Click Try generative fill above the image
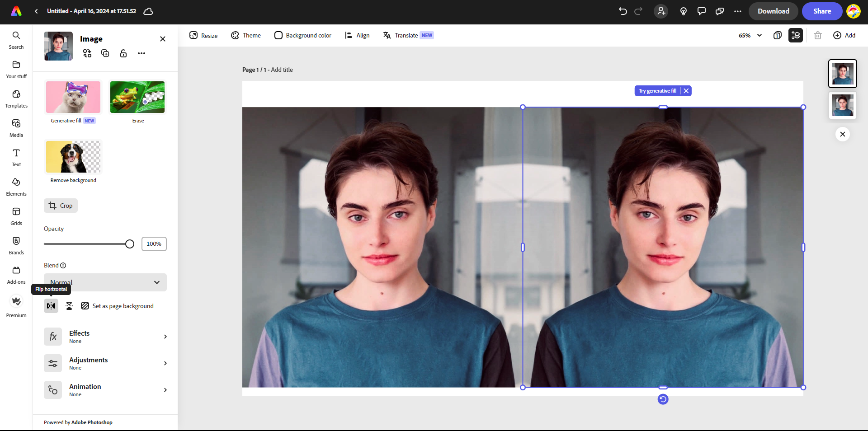 point(657,91)
